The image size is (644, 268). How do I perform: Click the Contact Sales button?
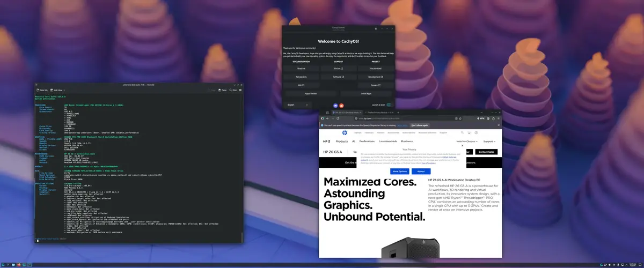[x=486, y=152]
